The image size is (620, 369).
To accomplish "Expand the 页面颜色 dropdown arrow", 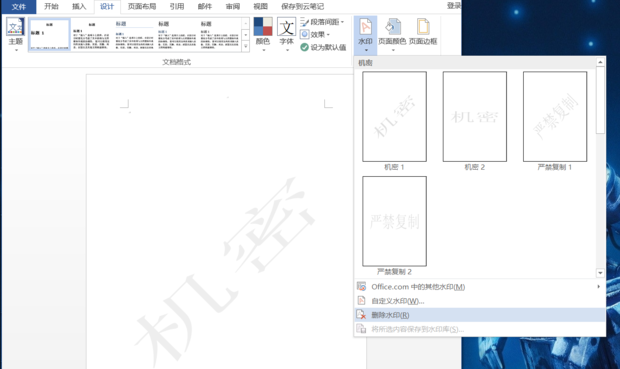I will (392, 50).
